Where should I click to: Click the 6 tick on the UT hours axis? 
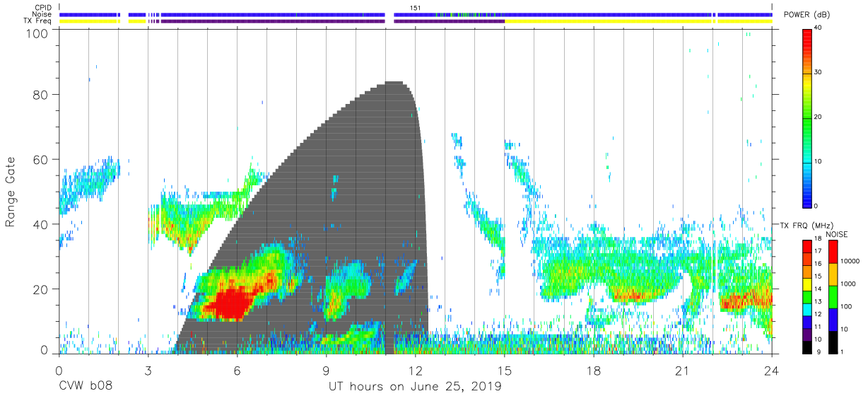[237, 371]
